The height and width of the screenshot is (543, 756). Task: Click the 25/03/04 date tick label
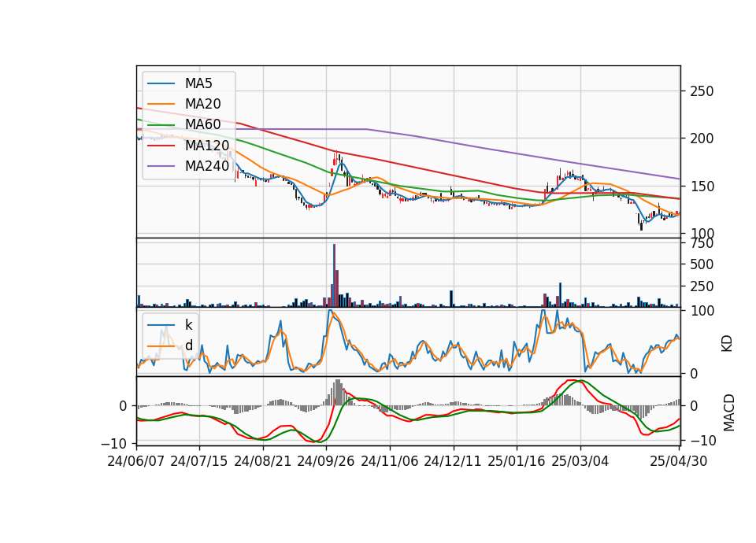click(580, 461)
